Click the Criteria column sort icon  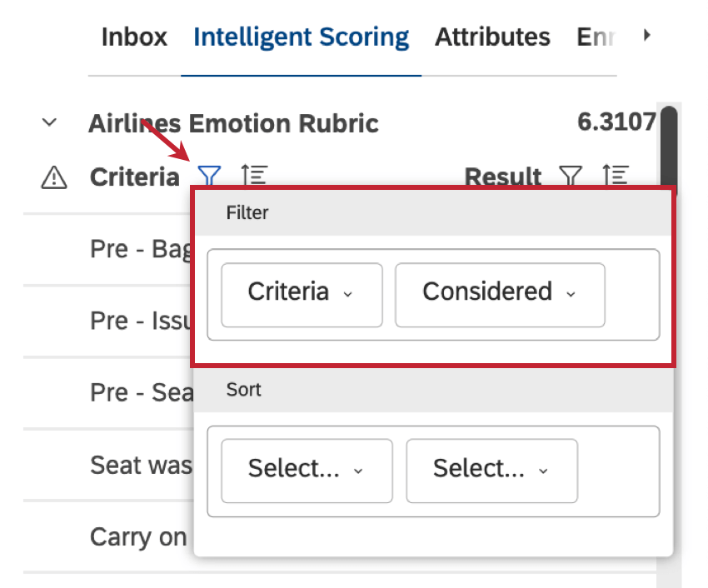coord(254,176)
